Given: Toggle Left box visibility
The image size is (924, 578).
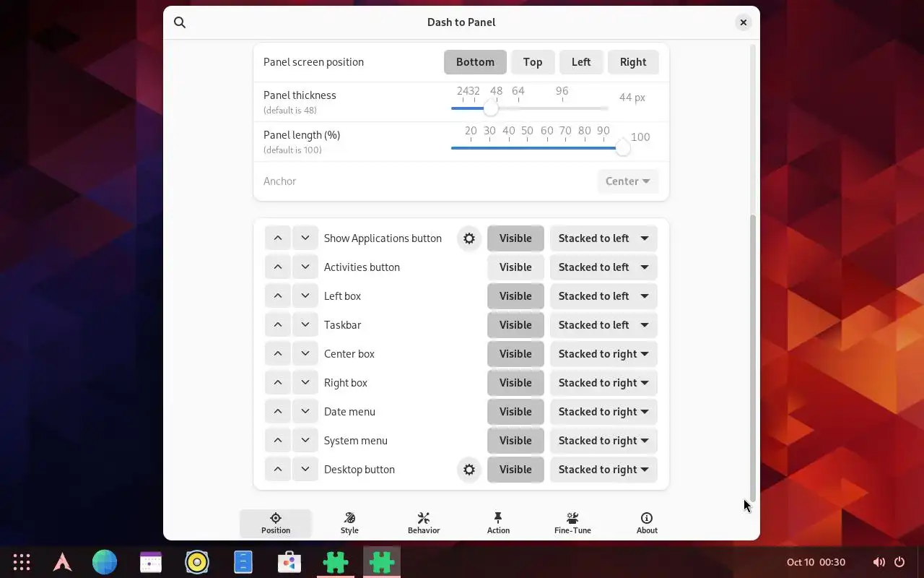Looking at the screenshot, I should 515,296.
